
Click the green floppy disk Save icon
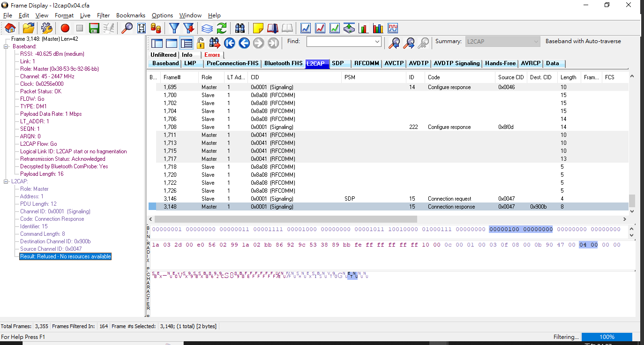(x=94, y=28)
